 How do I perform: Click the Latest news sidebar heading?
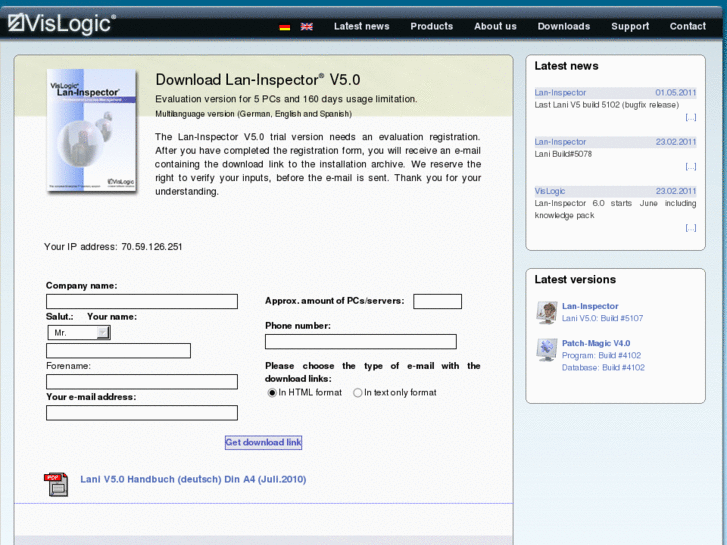click(x=566, y=66)
